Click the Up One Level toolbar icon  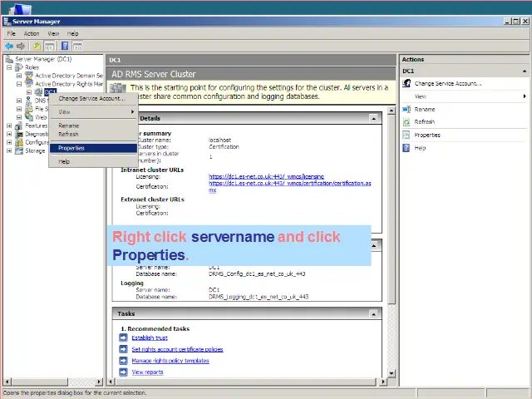(37, 46)
